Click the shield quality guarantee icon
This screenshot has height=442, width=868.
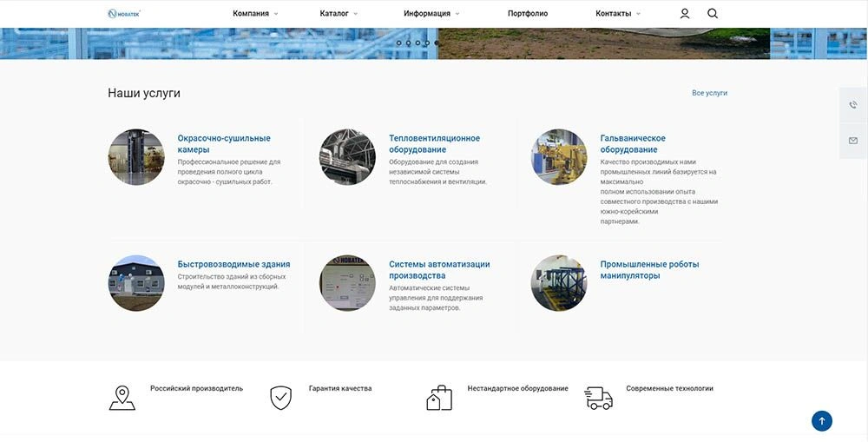pos(280,398)
